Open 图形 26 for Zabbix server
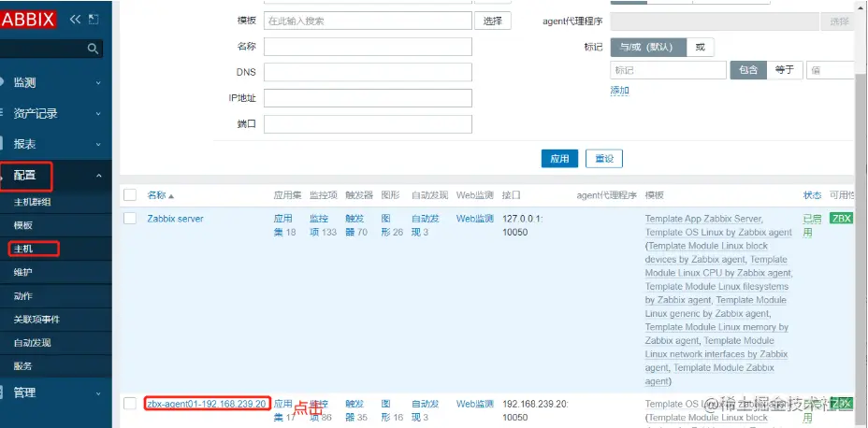This screenshot has width=868, height=428. tap(392, 225)
